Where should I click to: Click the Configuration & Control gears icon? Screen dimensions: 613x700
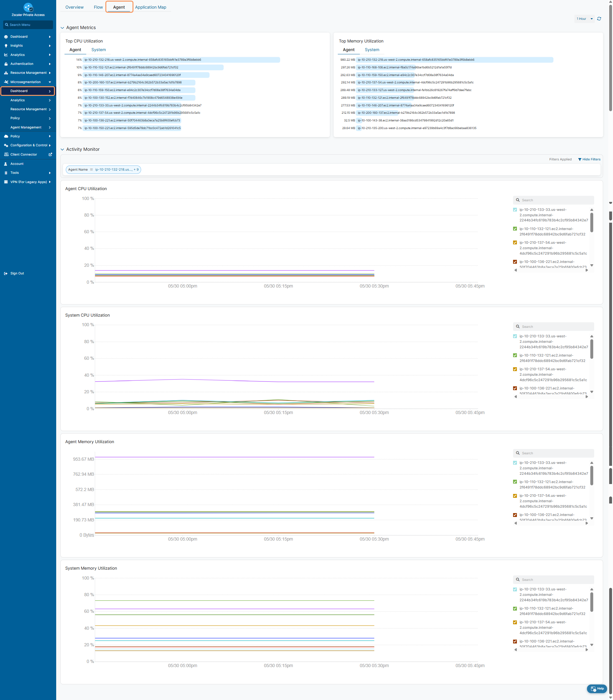(x=6, y=145)
